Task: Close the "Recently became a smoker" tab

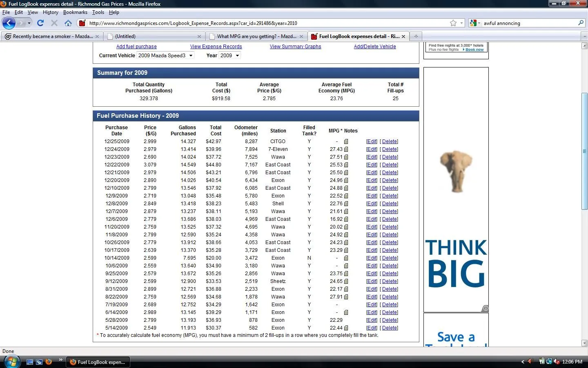Action: point(97,36)
